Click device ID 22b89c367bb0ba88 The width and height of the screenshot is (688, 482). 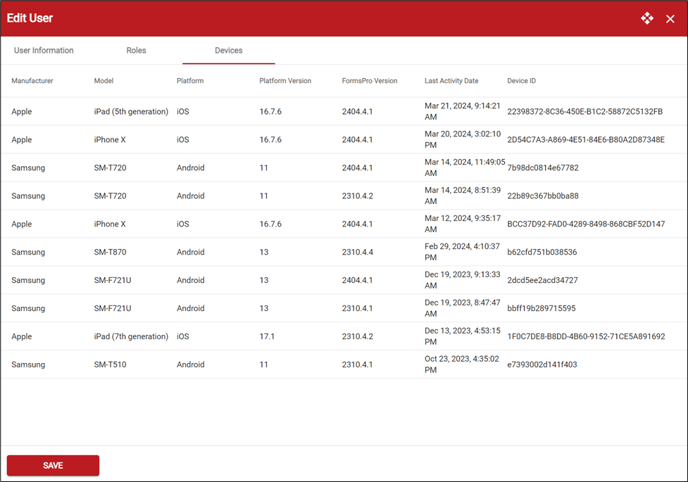[x=543, y=196]
